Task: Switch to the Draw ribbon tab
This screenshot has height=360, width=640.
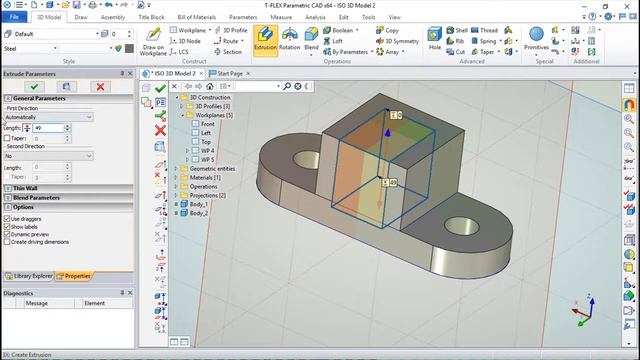Action: (x=81, y=17)
